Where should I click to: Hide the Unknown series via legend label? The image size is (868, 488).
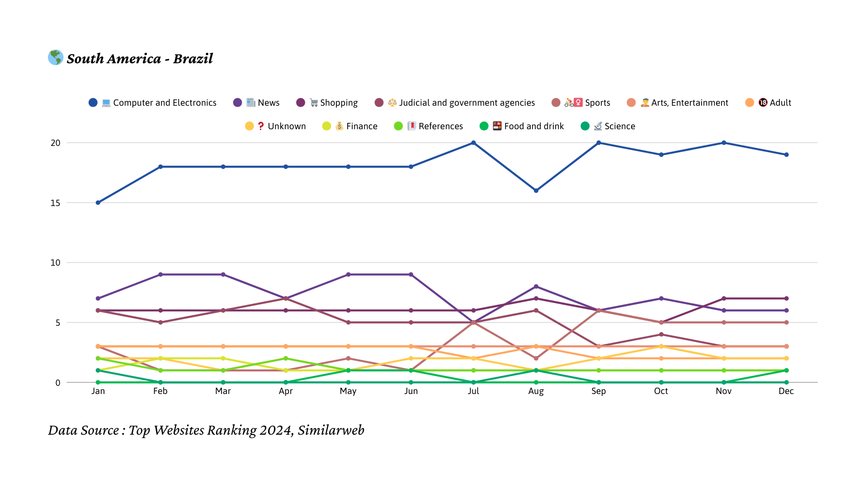click(287, 127)
